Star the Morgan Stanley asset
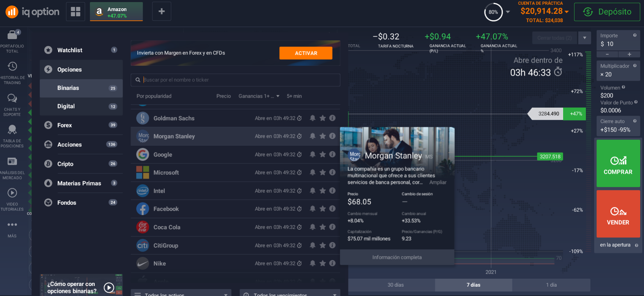Viewport: 644px width, 296px height. coord(323,136)
